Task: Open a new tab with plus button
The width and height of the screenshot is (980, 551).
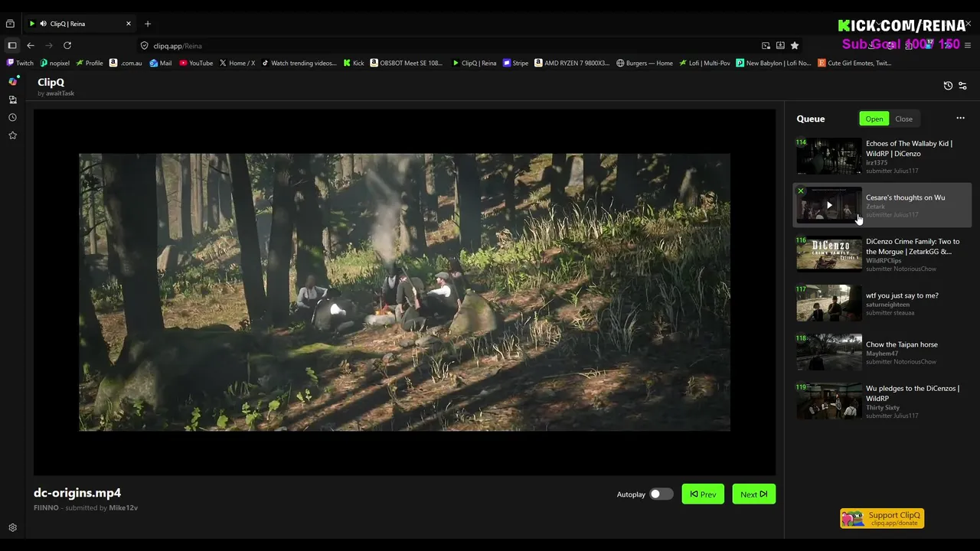Action: pyautogui.click(x=148, y=24)
